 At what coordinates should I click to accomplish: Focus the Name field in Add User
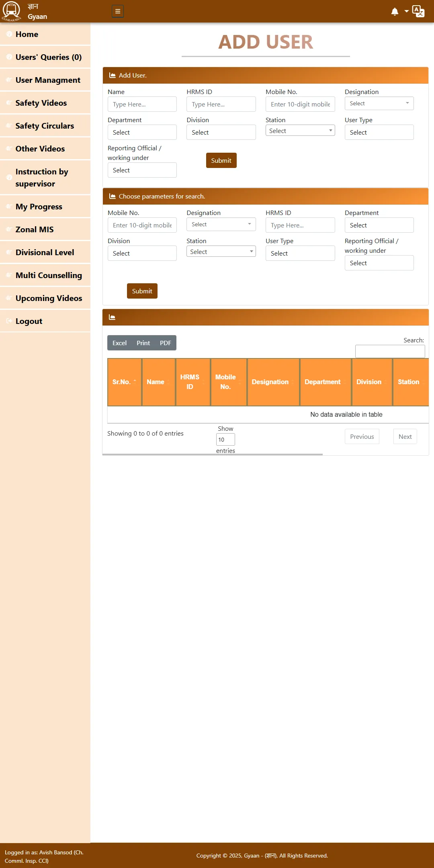(x=142, y=104)
